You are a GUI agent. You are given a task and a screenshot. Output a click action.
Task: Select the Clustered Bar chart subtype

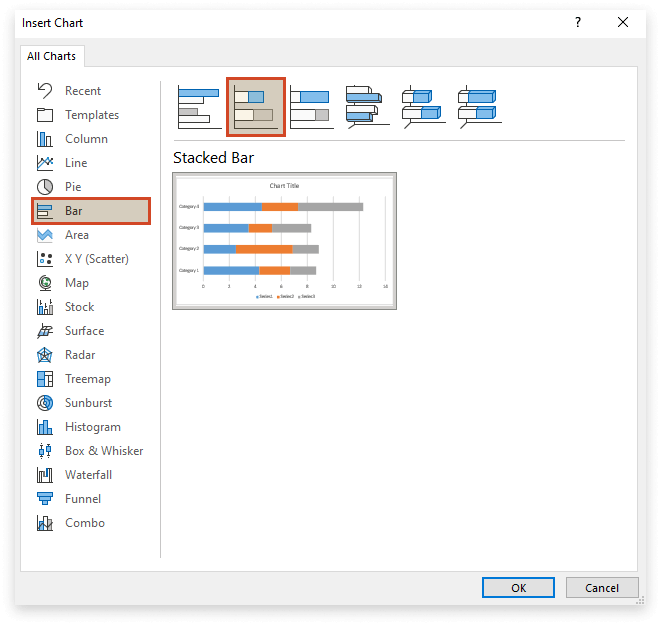coord(200,107)
